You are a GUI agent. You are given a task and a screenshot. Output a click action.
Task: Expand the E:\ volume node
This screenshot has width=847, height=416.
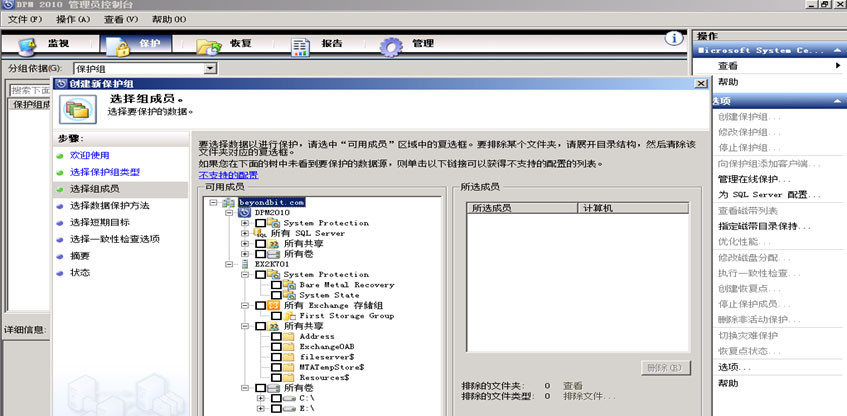click(x=261, y=408)
